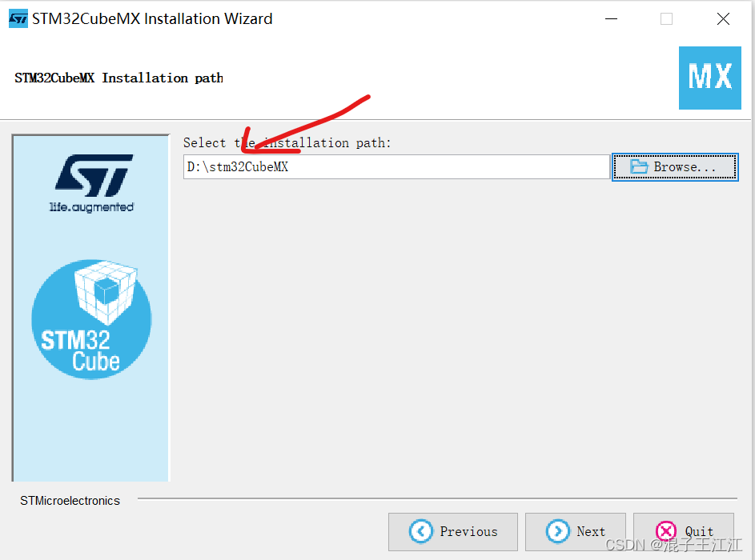The width and height of the screenshot is (755, 560).
Task: Click the MX logo icon
Action: coord(709,78)
